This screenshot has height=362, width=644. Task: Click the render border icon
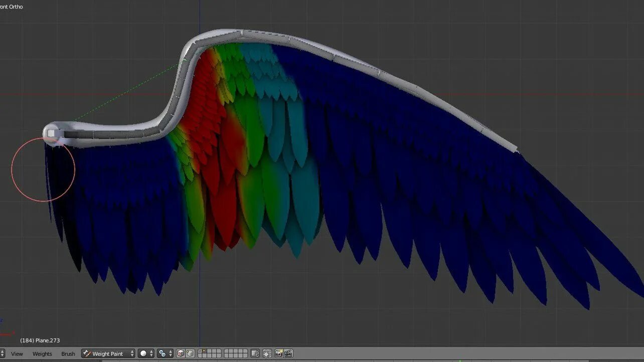pos(267,353)
